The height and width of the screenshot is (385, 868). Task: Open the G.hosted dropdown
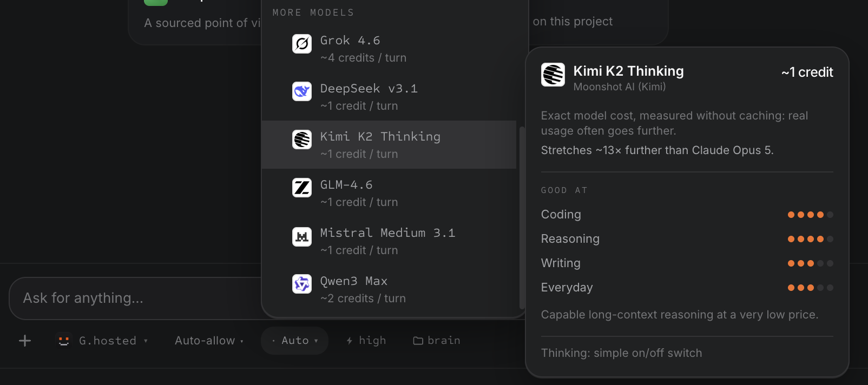pos(103,341)
